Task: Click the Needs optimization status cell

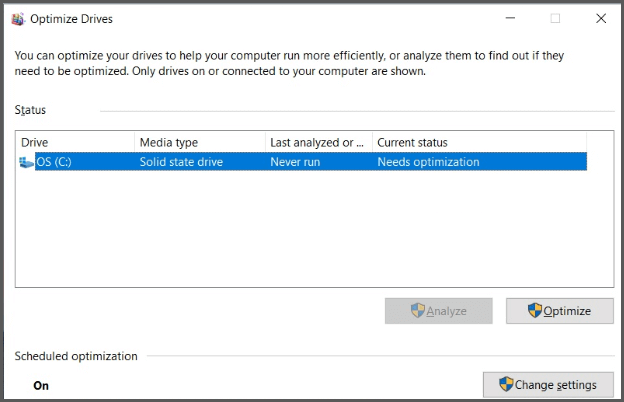Action: point(428,162)
